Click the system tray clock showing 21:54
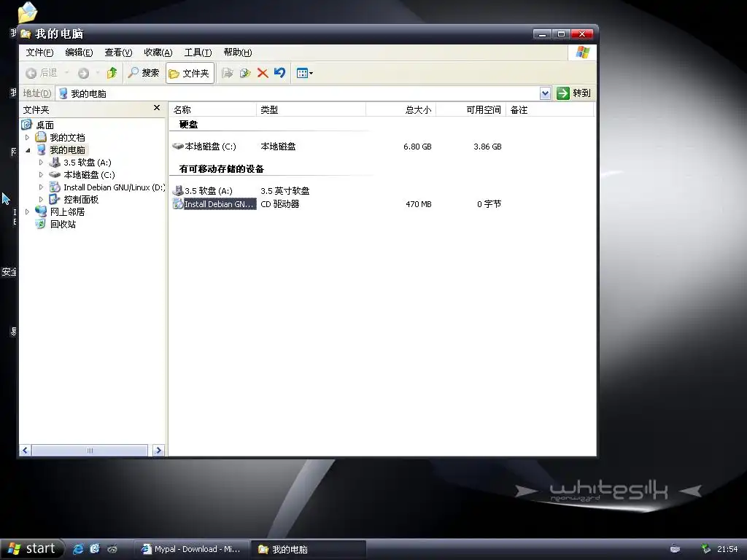 click(x=727, y=549)
